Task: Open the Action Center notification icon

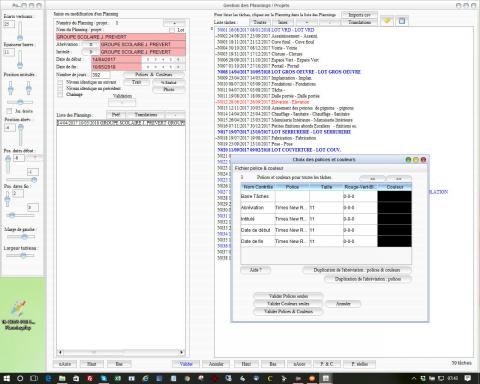Action: [468, 378]
